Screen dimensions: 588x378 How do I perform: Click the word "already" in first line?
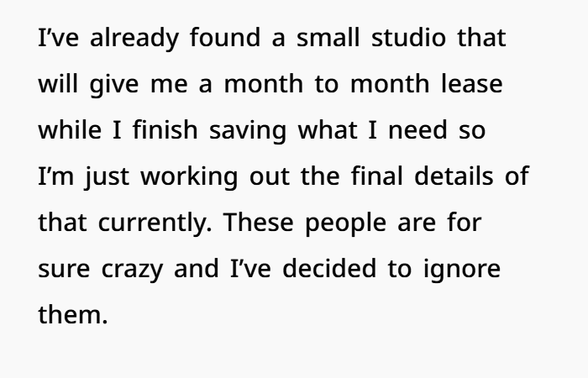(134, 39)
